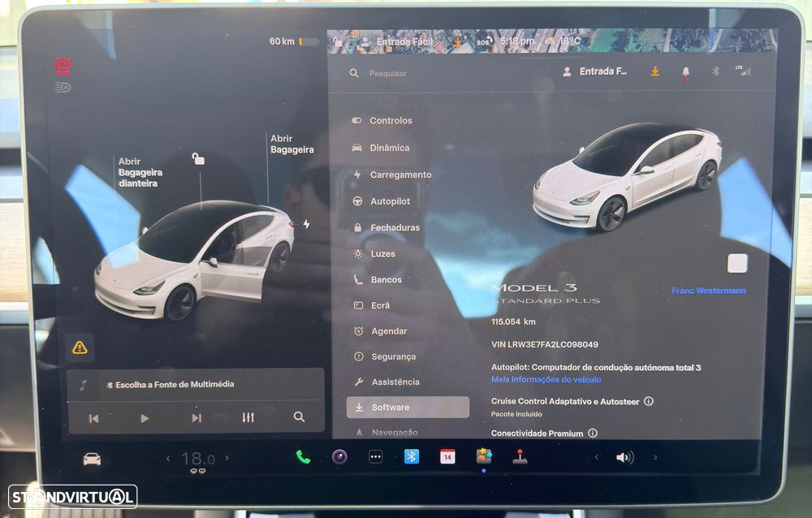
Task: Toggle the car unlock padlock icon
Action: pyautogui.click(x=198, y=158)
